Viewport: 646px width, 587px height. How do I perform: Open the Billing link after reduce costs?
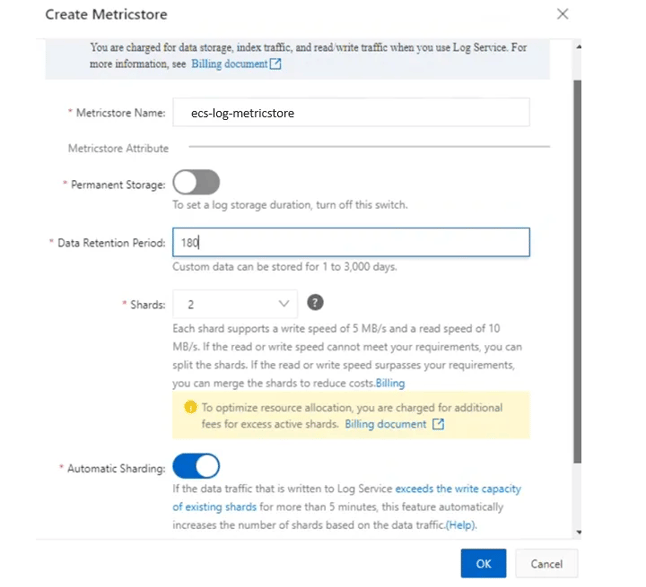390,383
